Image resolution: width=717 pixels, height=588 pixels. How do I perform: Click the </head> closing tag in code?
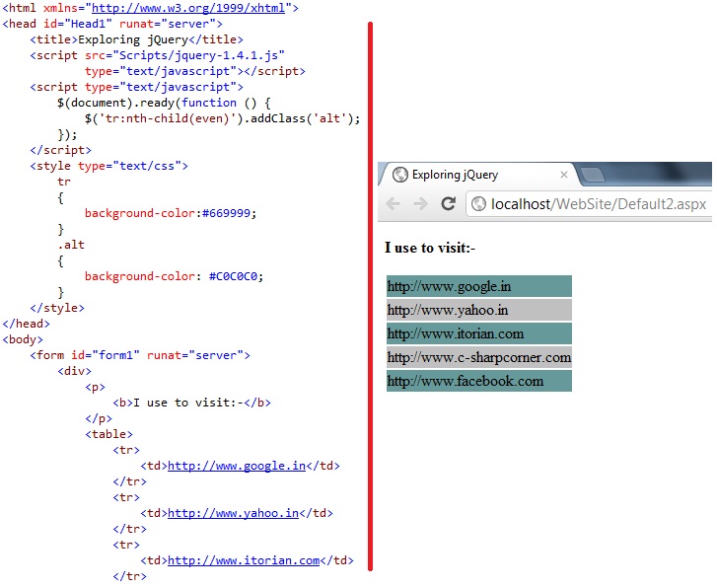(26, 324)
